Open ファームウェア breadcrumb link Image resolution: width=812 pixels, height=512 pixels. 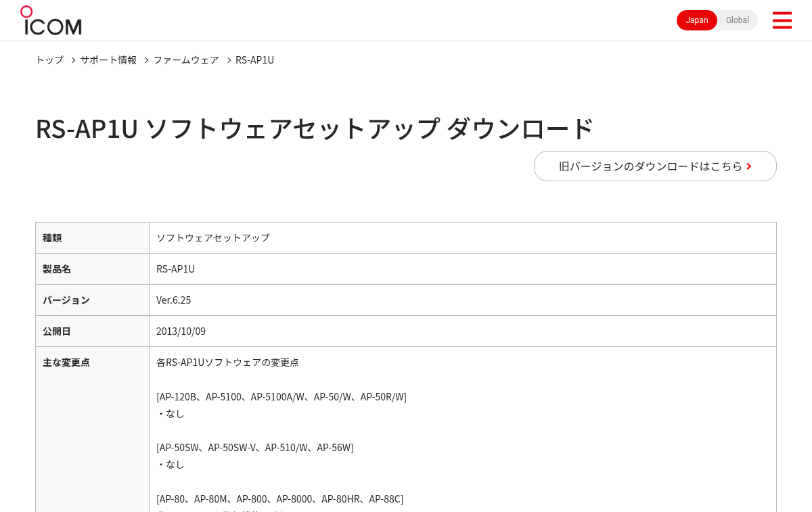186,60
